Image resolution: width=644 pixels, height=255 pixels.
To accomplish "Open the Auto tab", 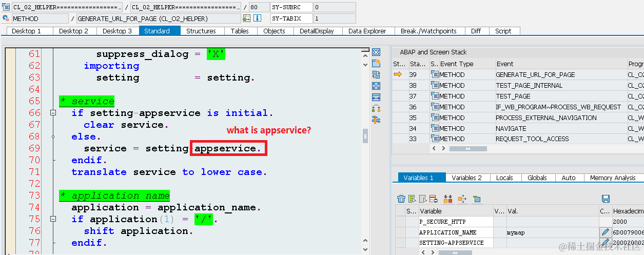I will click(569, 178).
